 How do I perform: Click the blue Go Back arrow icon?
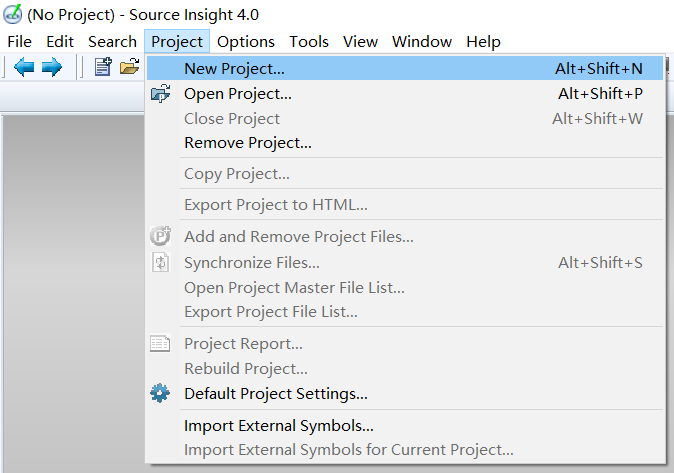[x=24, y=68]
